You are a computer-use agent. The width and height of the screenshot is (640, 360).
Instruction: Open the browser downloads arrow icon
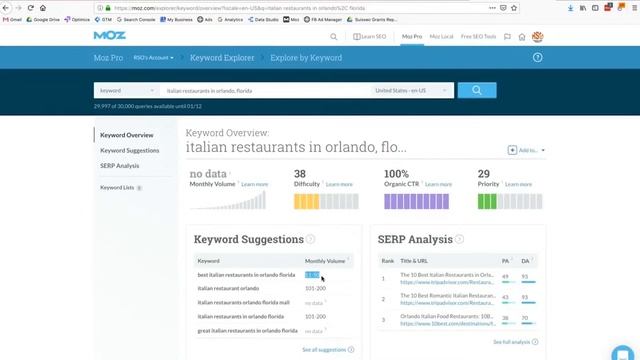[x=570, y=8]
